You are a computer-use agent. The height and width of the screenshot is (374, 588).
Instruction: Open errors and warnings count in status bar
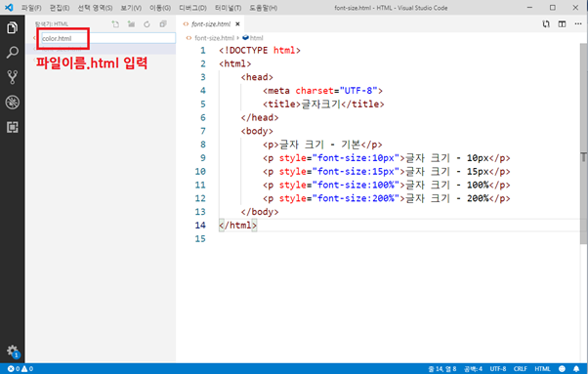[x=21, y=369]
